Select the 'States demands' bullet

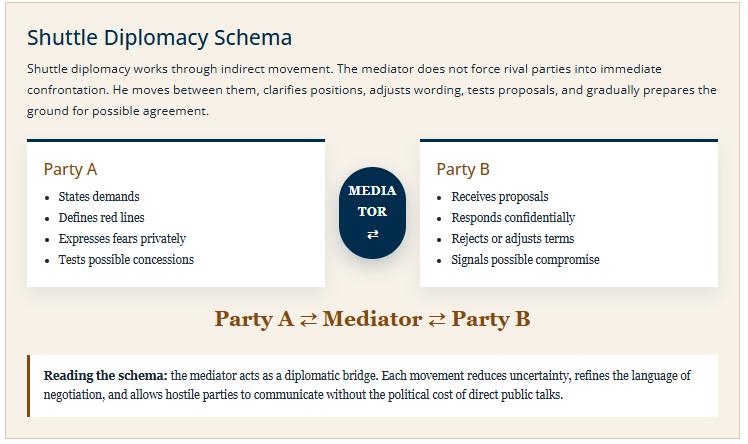coord(99,196)
